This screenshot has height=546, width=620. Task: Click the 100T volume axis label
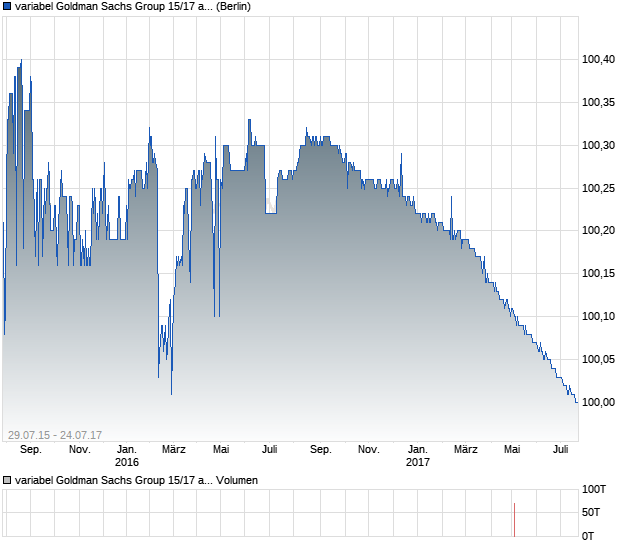click(594, 489)
